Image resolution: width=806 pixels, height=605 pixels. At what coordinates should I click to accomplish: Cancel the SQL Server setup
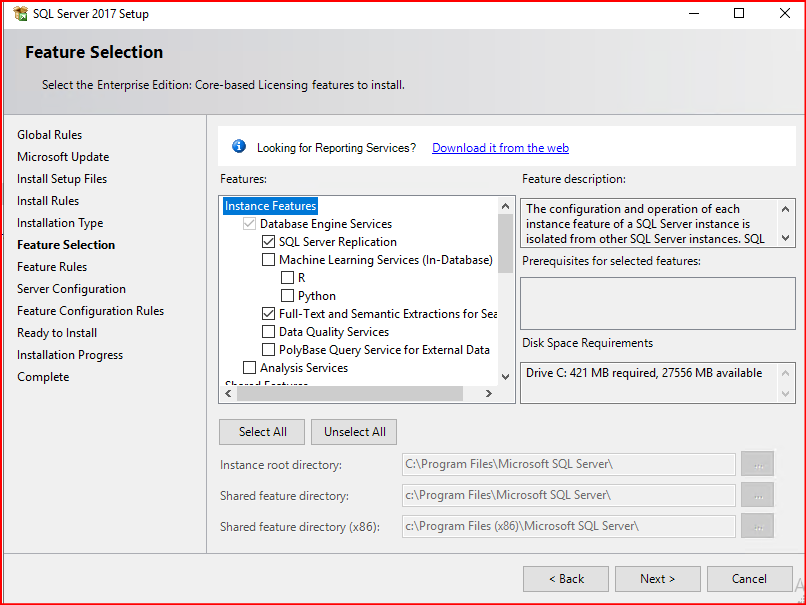tap(749, 579)
